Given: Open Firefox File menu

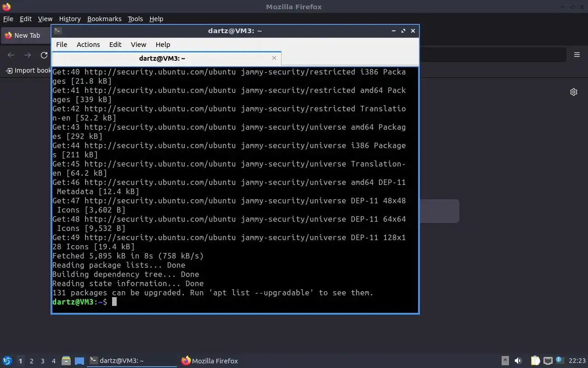Looking at the screenshot, I should pyautogui.click(x=8, y=19).
